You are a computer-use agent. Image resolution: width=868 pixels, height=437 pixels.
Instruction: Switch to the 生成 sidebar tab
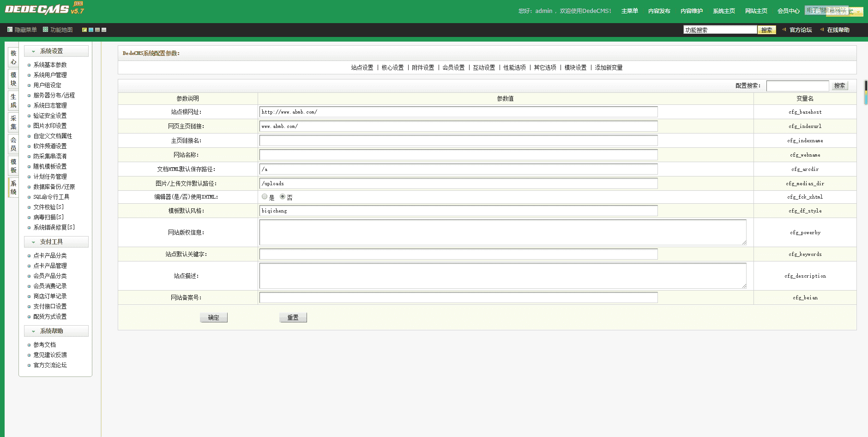13,101
